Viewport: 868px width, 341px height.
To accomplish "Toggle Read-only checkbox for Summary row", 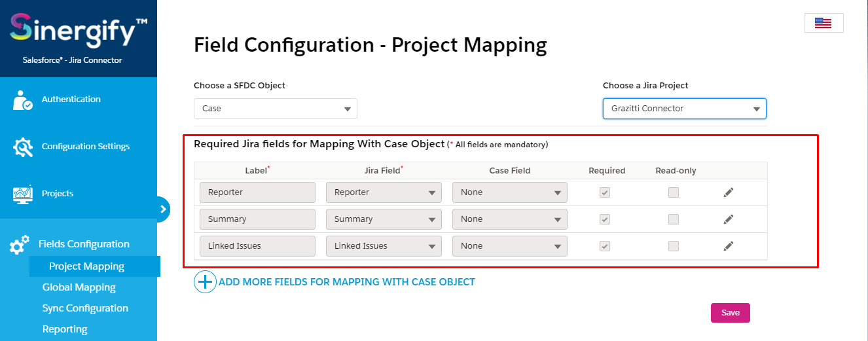I will 674,219.
